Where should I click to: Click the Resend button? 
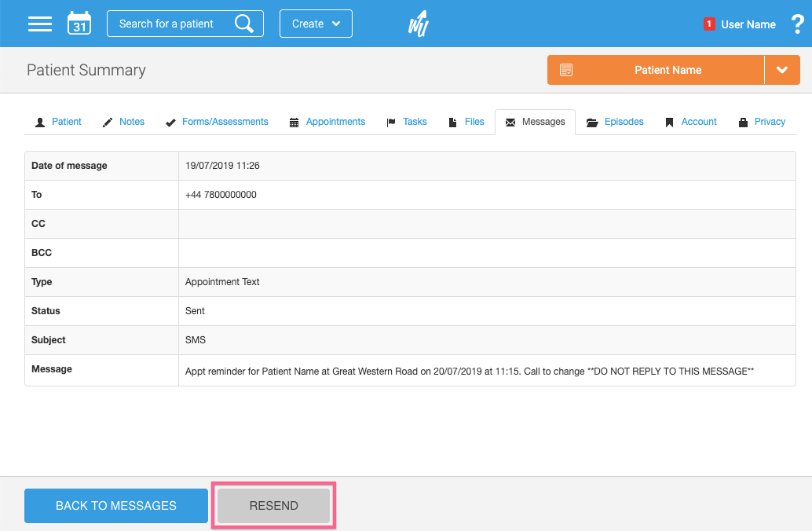pyautogui.click(x=273, y=506)
